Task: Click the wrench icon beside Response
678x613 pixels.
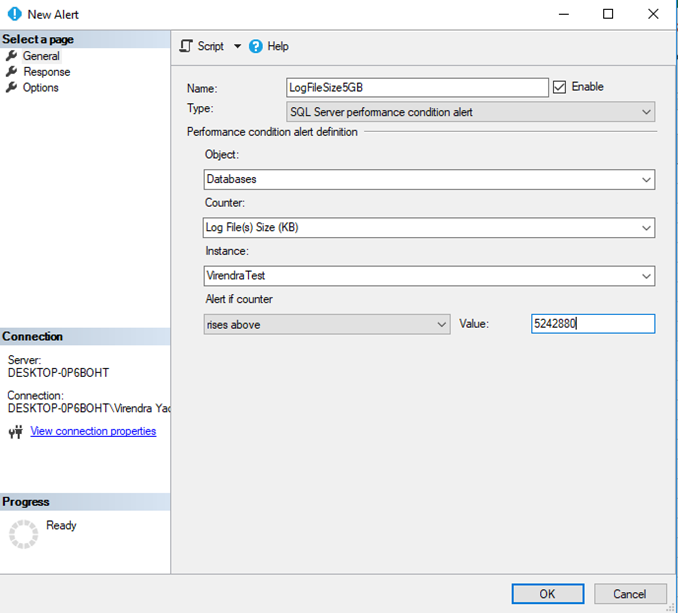Action: pos(12,72)
